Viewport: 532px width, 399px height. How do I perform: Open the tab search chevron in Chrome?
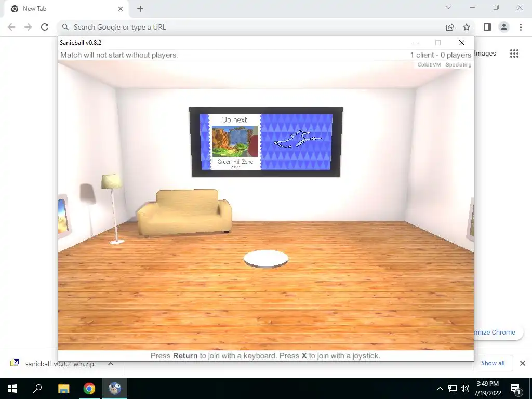click(x=448, y=7)
